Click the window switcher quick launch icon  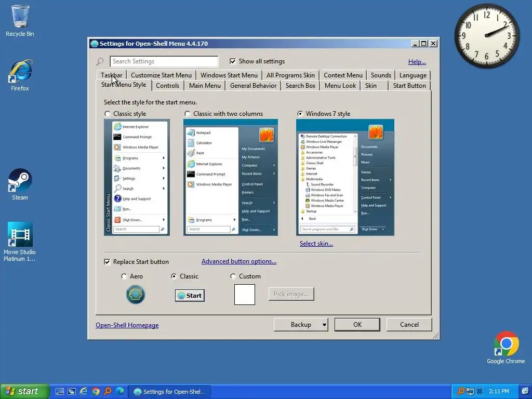click(72, 392)
